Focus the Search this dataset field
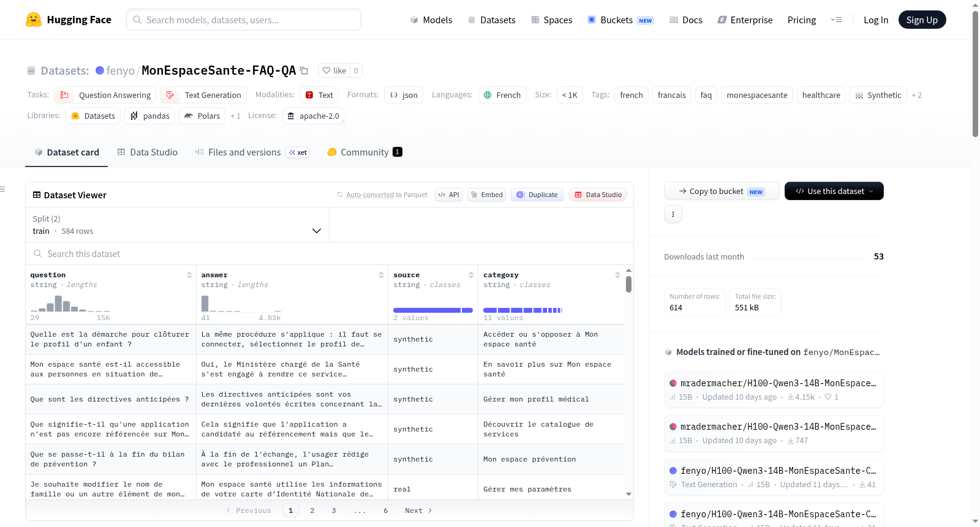 click(x=330, y=253)
